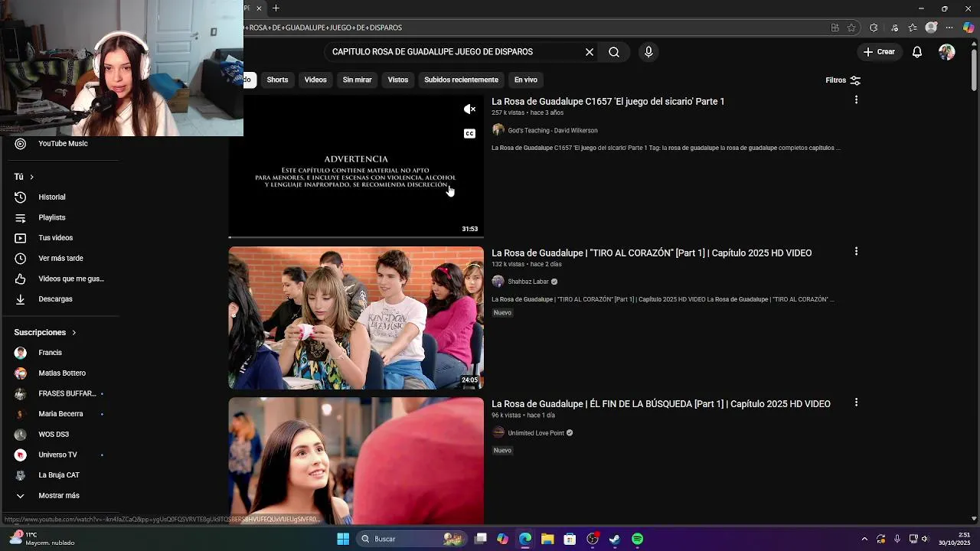This screenshot has height=551, width=980.
Task: Go to Unlimited Love Point channel
Action: 536,433
